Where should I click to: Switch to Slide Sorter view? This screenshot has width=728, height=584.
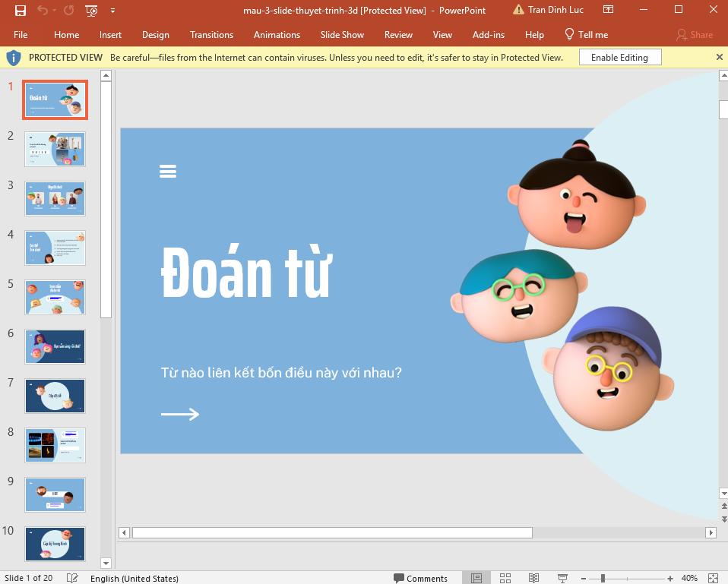click(505, 578)
